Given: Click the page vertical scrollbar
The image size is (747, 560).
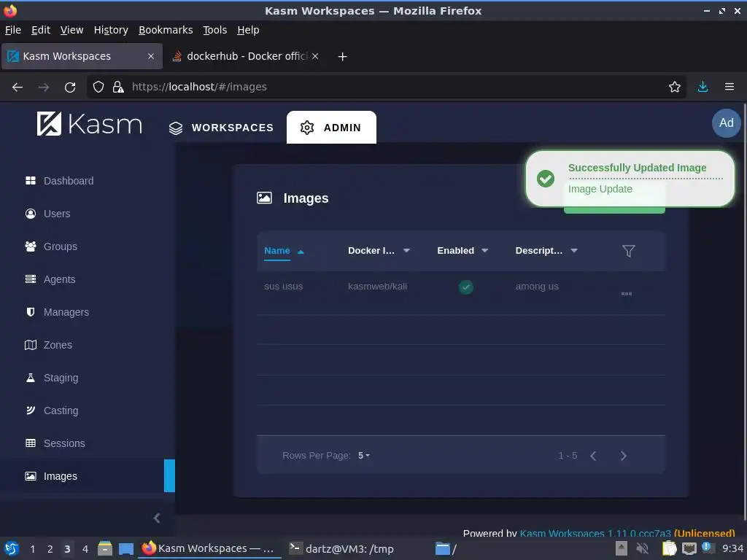Looking at the screenshot, I should pyautogui.click(x=744, y=312).
